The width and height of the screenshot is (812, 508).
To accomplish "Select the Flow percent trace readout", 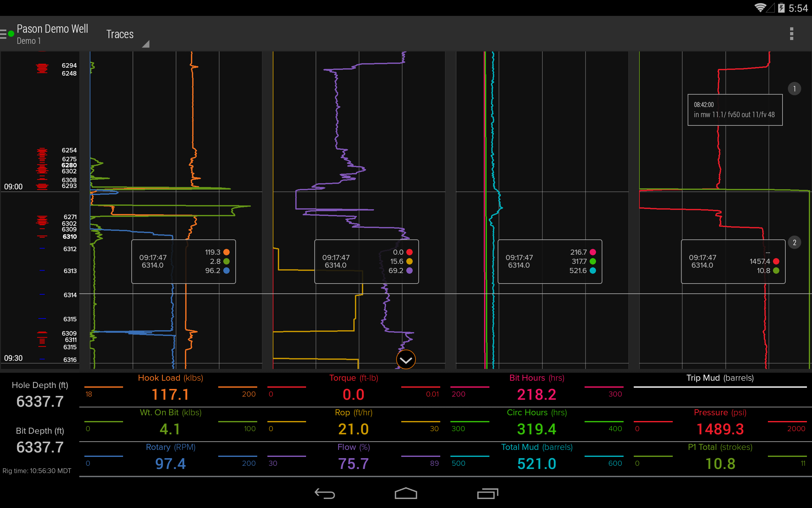I will pyautogui.click(x=354, y=458).
